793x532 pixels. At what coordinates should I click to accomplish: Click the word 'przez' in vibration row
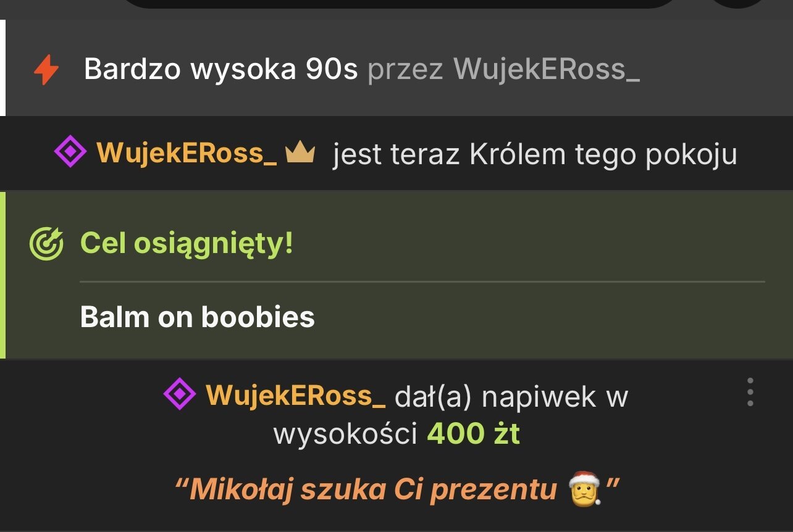pyautogui.click(x=405, y=70)
